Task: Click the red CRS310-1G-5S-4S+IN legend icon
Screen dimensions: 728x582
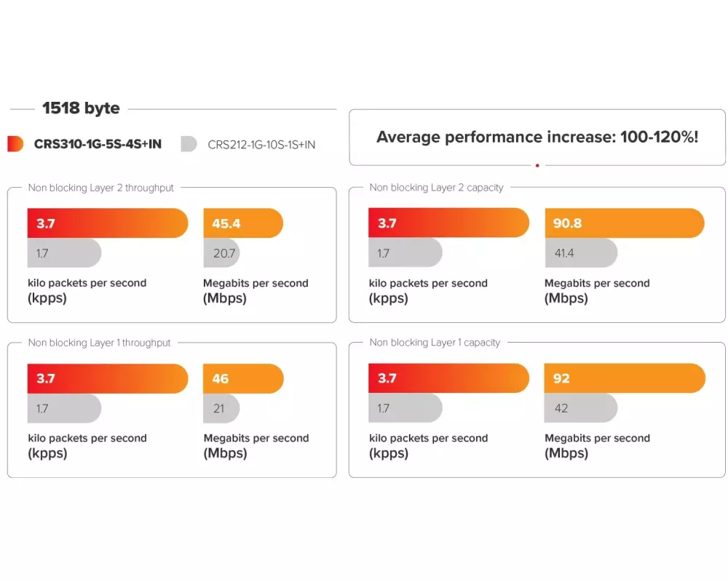Action: point(15,144)
